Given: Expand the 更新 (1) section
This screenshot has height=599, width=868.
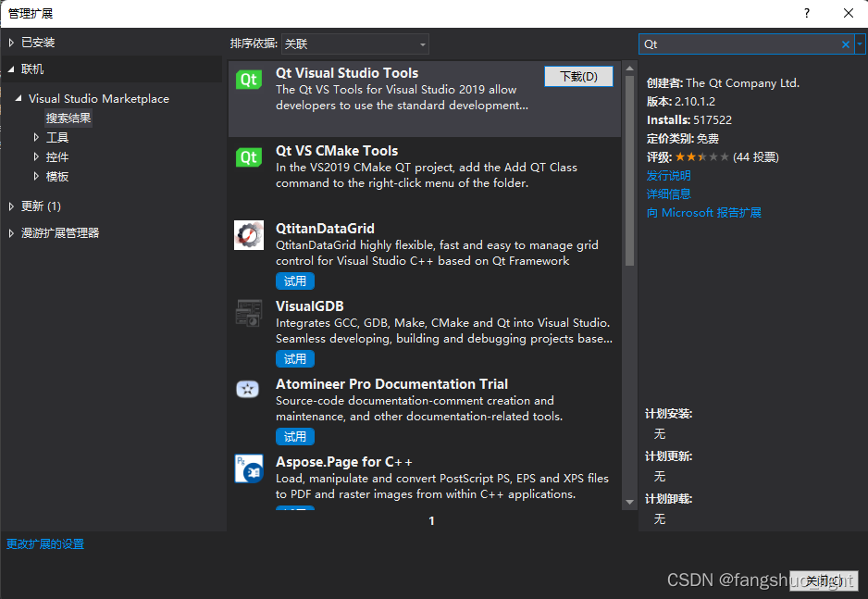Looking at the screenshot, I should 11,206.
